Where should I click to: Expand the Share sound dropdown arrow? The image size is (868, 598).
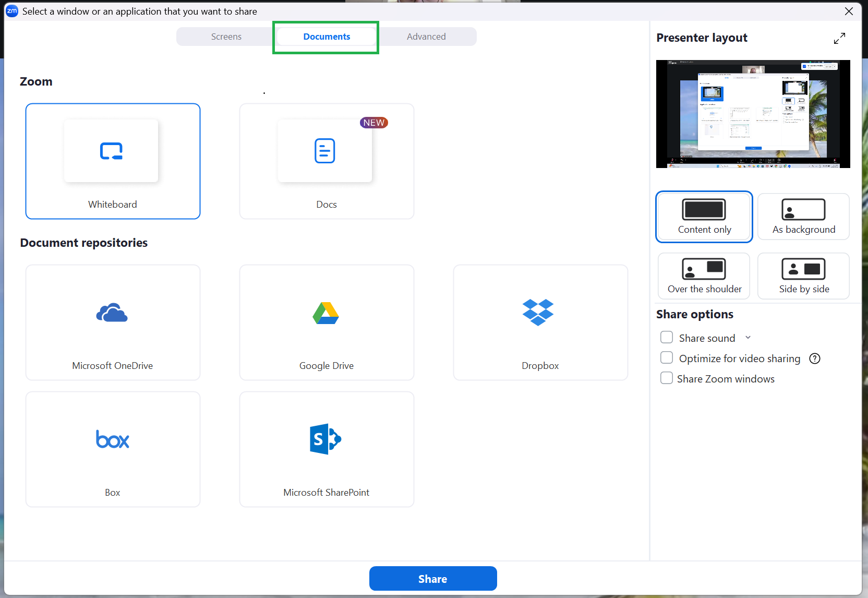pos(748,338)
